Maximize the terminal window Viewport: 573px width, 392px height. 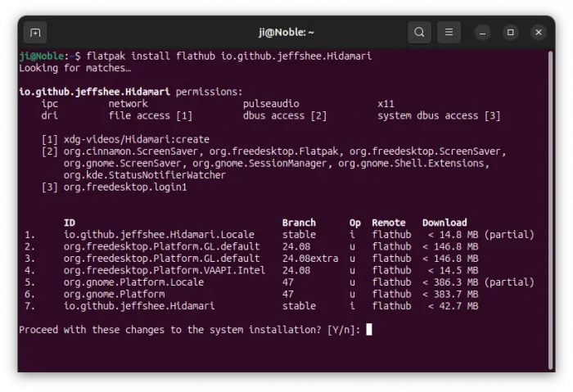[511, 33]
